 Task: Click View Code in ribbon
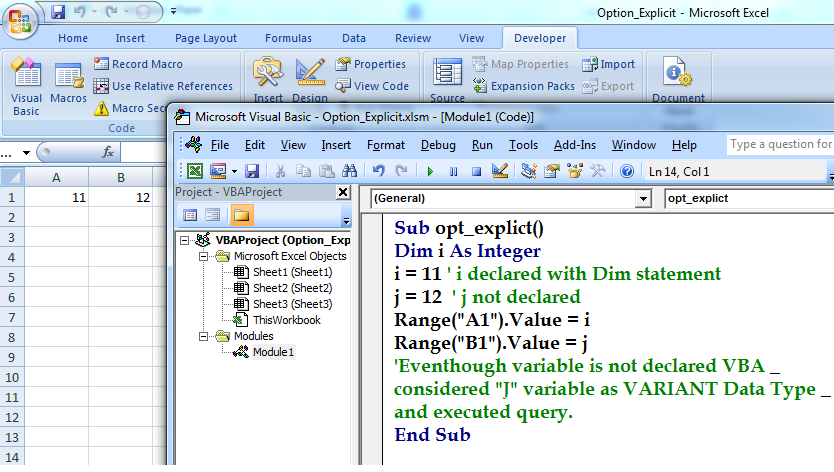pos(372,86)
